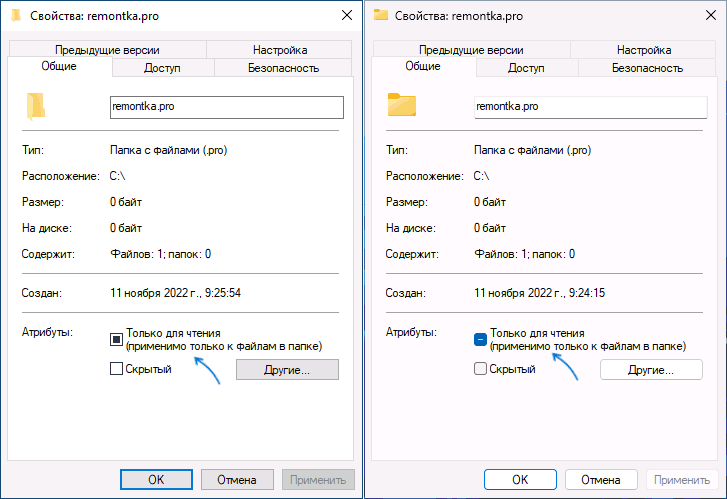Image resolution: width=727 pixels, height=499 pixels.
Task: Click 'Атрибуты:' label in right dialog
Action: (x=411, y=332)
